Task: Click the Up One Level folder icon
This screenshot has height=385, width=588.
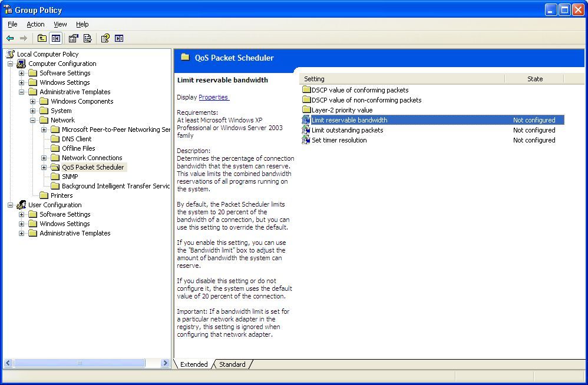Action: [x=42, y=38]
